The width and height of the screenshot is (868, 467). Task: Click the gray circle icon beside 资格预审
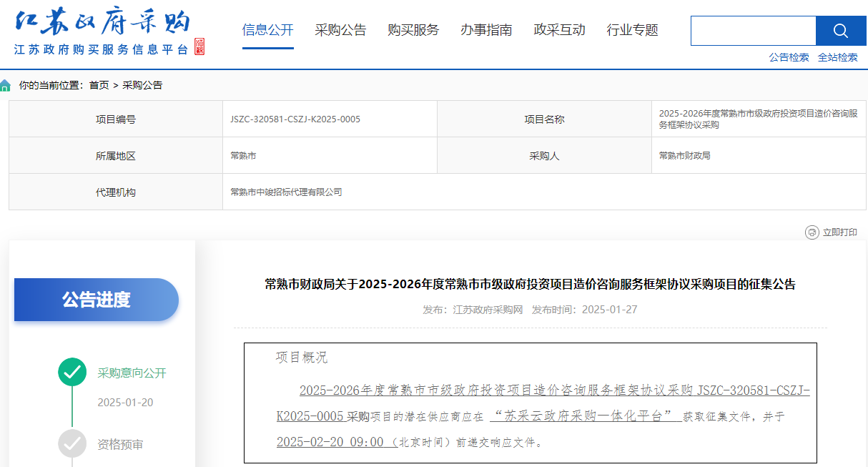[71, 444]
